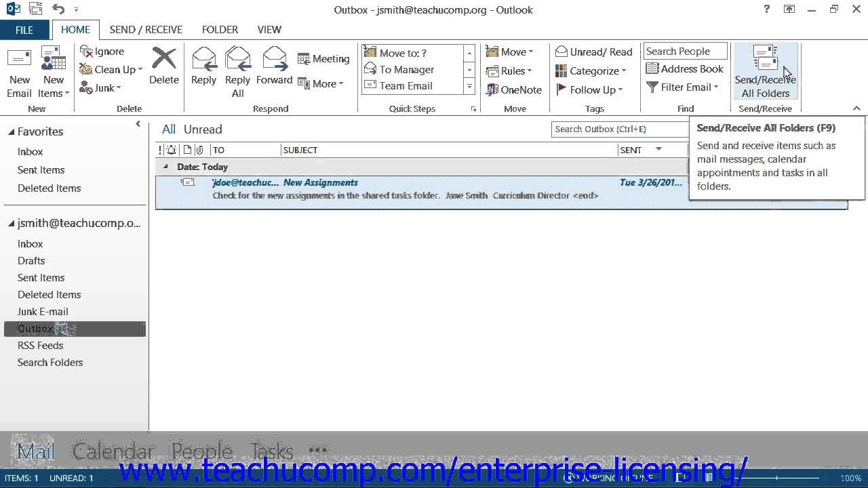Toggle Unread/Read status
This screenshot has height=488, width=868.
point(594,52)
